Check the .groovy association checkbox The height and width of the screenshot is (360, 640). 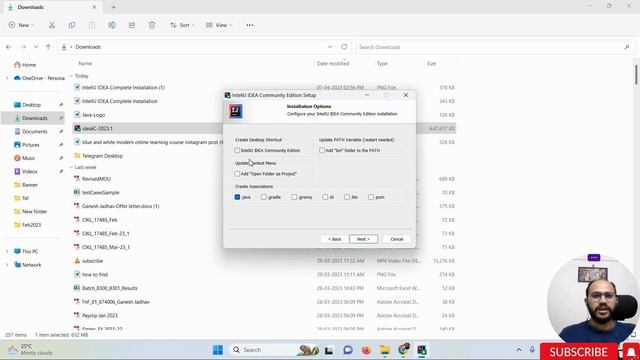(x=294, y=197)
